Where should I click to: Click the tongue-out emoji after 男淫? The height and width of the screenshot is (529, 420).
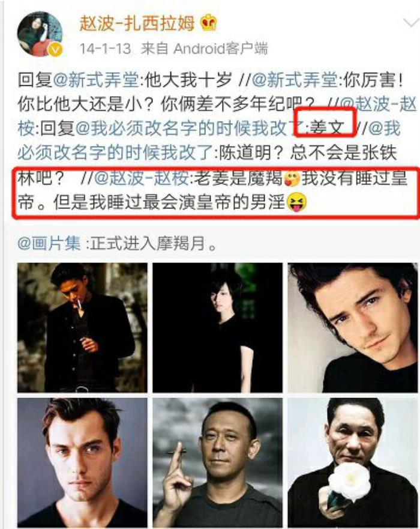(x=296, y=202)
